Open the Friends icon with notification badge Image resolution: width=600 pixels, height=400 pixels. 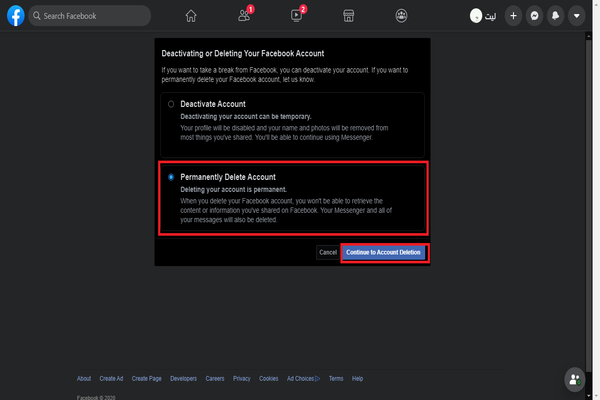click(245, 15)
